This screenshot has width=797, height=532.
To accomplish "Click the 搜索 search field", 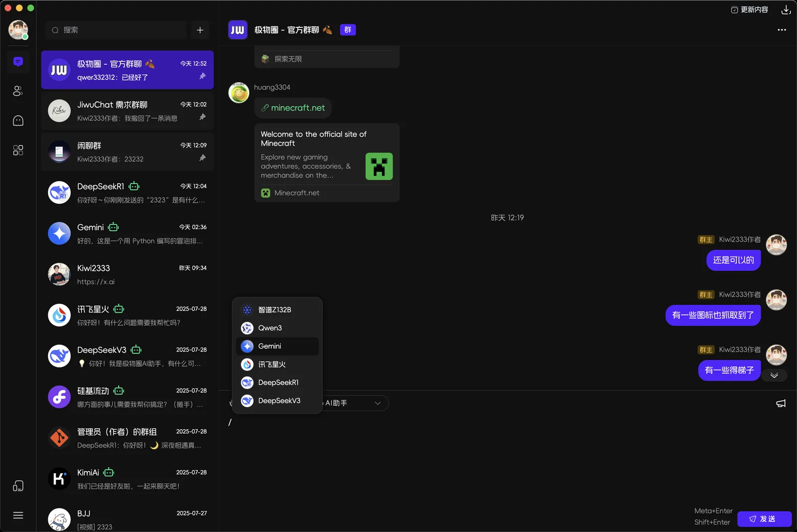I will [x=116, y=30].
